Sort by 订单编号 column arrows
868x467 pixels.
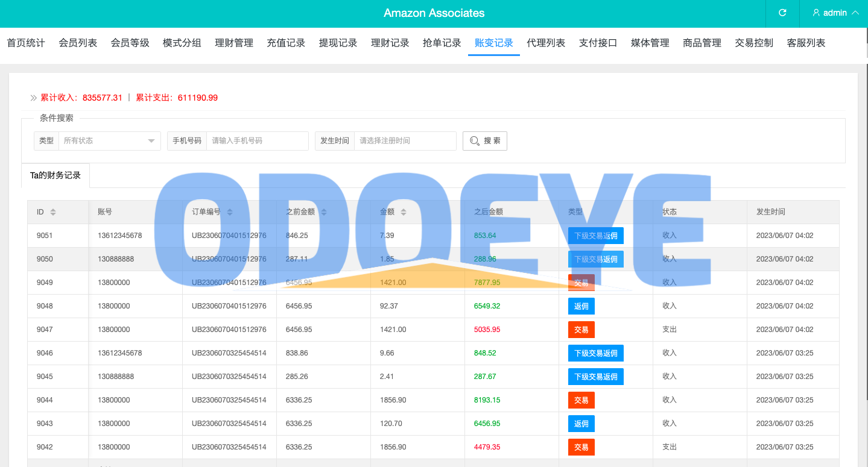tap(230, 212)
